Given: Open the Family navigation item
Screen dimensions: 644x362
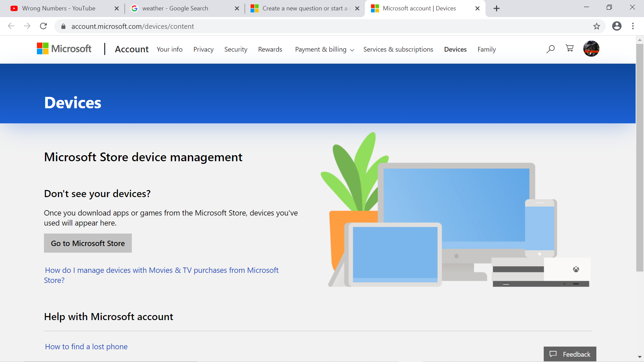Looking at the screenshot, I should click(x=487, y=50).
